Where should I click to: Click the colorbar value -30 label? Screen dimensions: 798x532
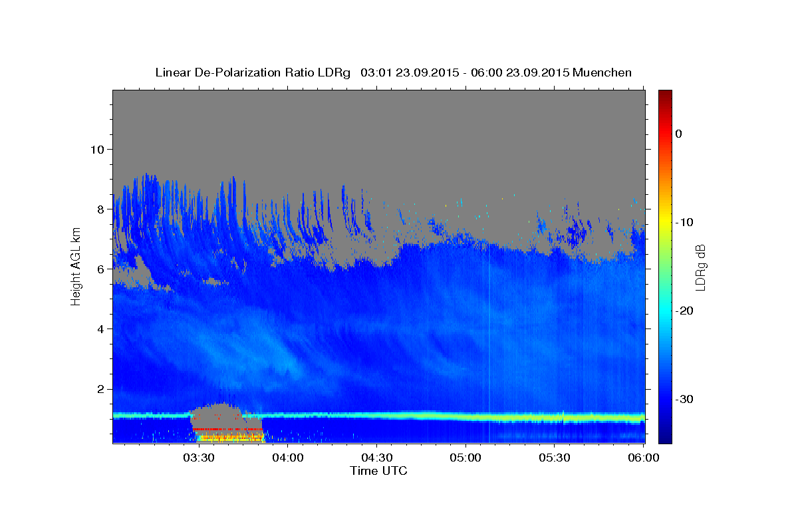(684, 399)
